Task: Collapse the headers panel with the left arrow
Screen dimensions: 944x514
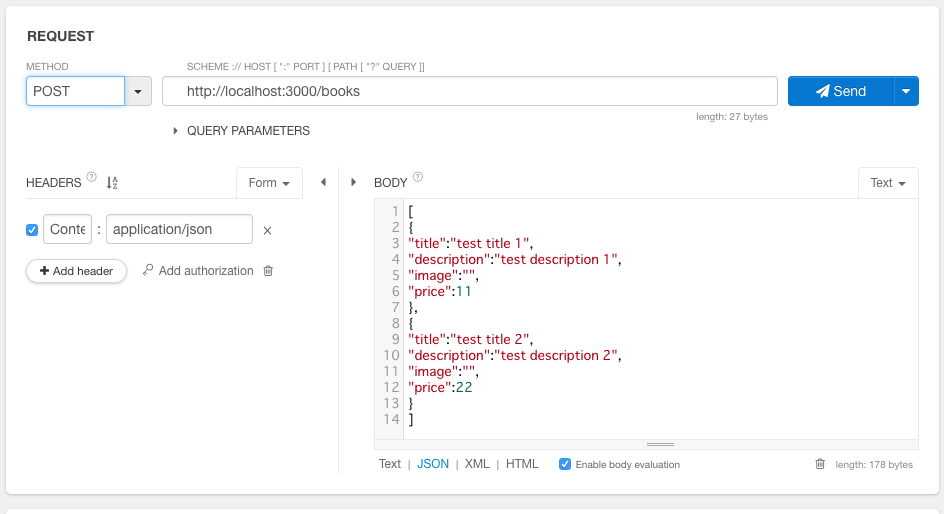Action: [x=323, y=183]
